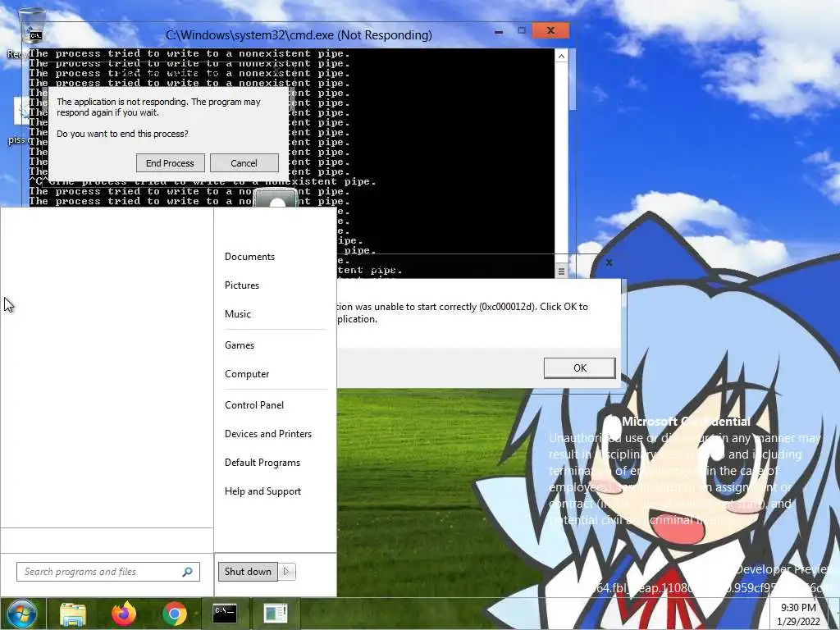Open Computer from the Start menu
The image size is (840, 630).
(247, 374)
